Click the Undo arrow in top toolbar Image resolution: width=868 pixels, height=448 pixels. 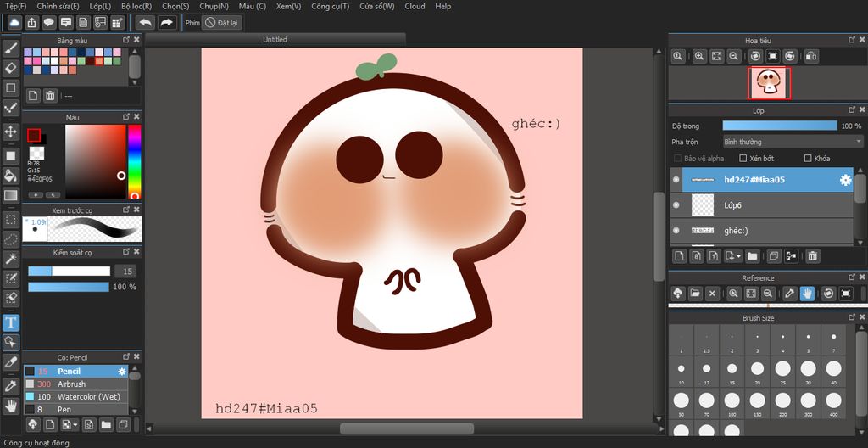pos(145,23)
